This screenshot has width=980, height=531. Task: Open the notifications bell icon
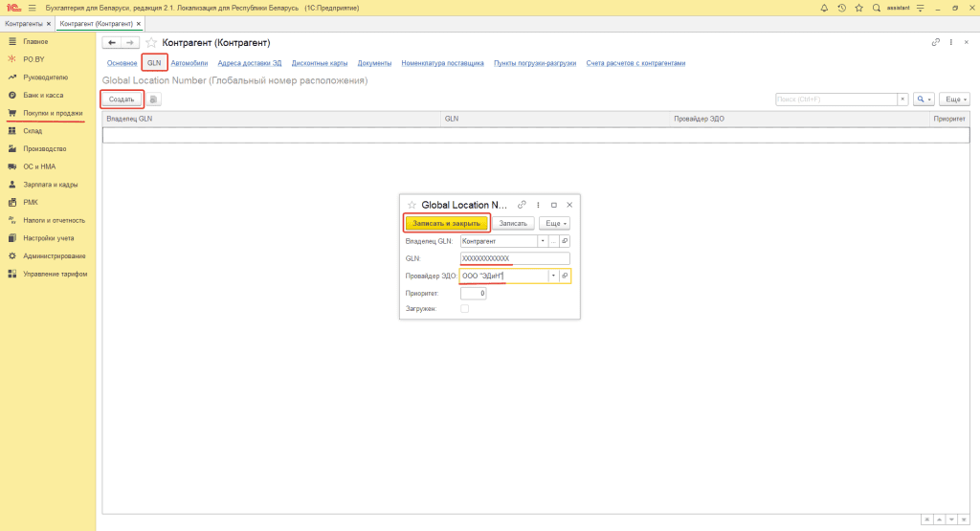pyautogui.click(x=825, y=8)
